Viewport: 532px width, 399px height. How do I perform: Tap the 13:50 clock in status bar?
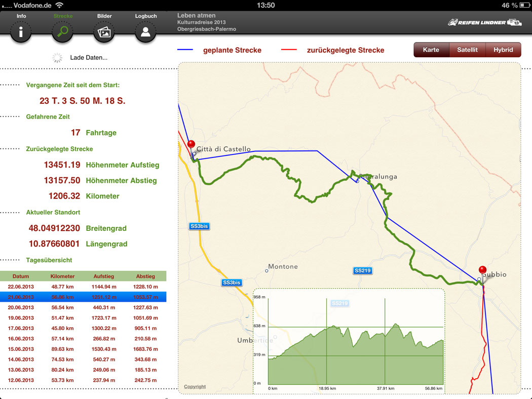(x=265, y=5)
